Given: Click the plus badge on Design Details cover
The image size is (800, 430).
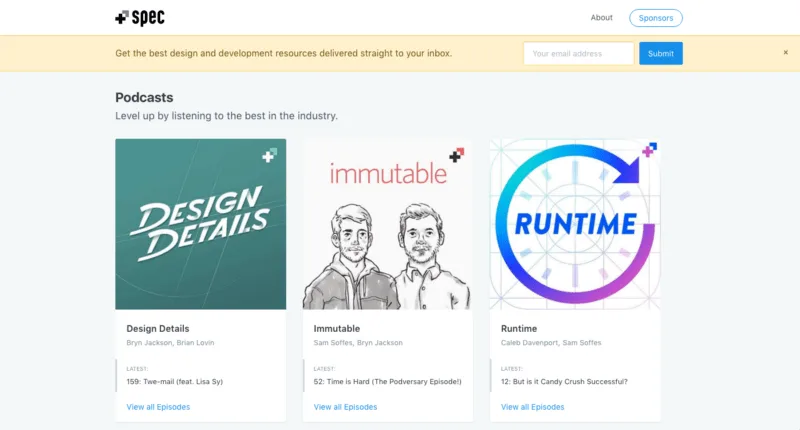Looking at the screenshot, I should tap(269, 155).
